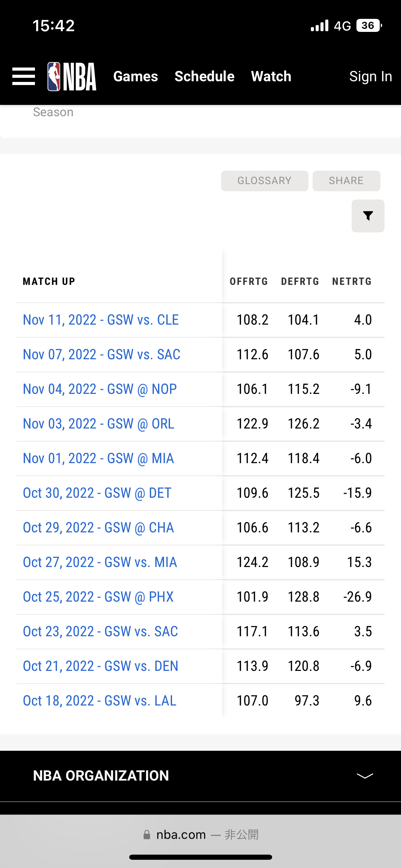
Task: Expand the NBA ORGANIZATION section chevron
Action: pos(365,776)
